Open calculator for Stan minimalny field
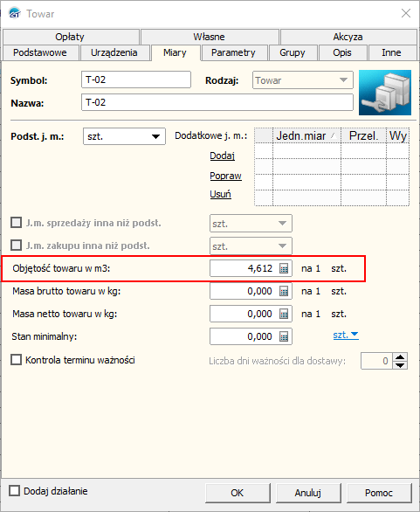420x512 pixels. [x=284, y=336]
